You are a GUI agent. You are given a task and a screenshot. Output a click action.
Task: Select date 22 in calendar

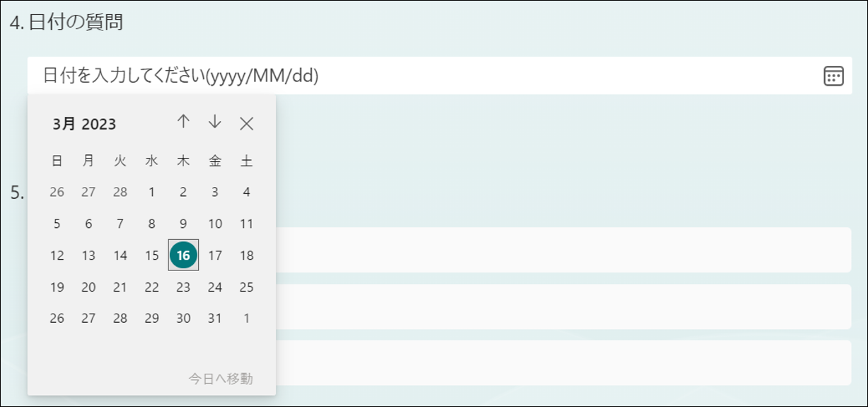[x=151, y=287]
